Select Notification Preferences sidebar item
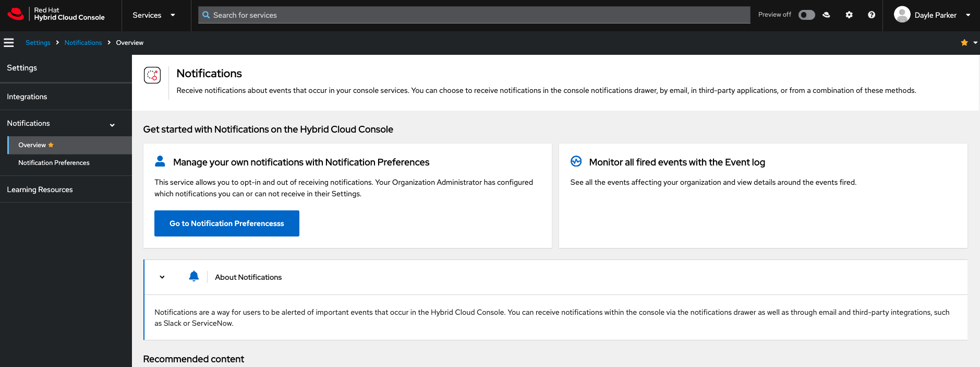This screenshot has width=980, height=367. click(54, 163)
